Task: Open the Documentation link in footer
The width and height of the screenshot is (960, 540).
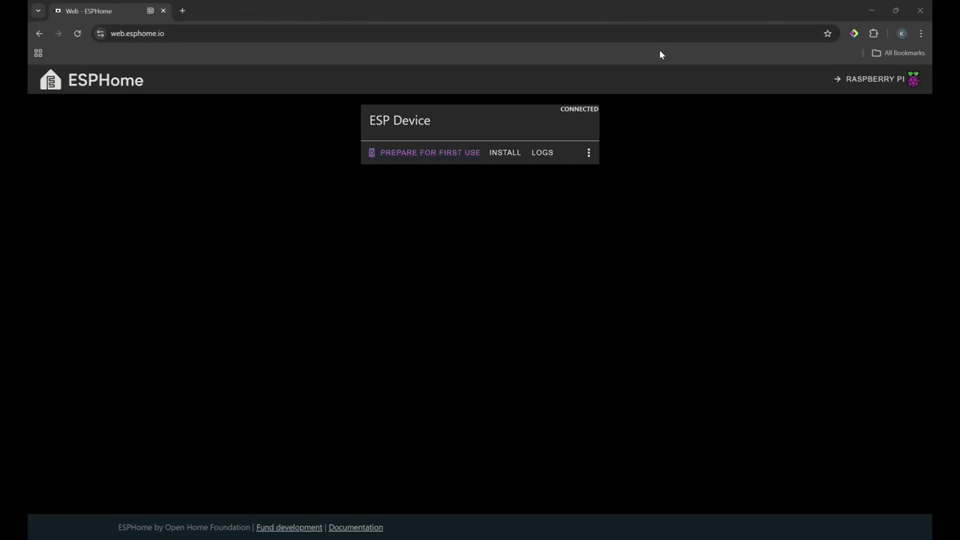Action: pyautogui.click(x=355, y=527)
